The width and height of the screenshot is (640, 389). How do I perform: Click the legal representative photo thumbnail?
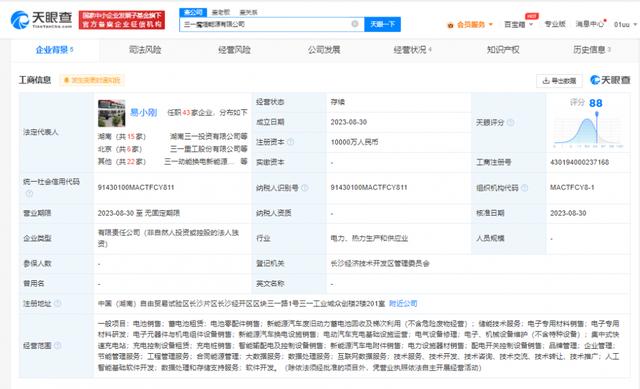pyautogui.click(x=111, y=113)
